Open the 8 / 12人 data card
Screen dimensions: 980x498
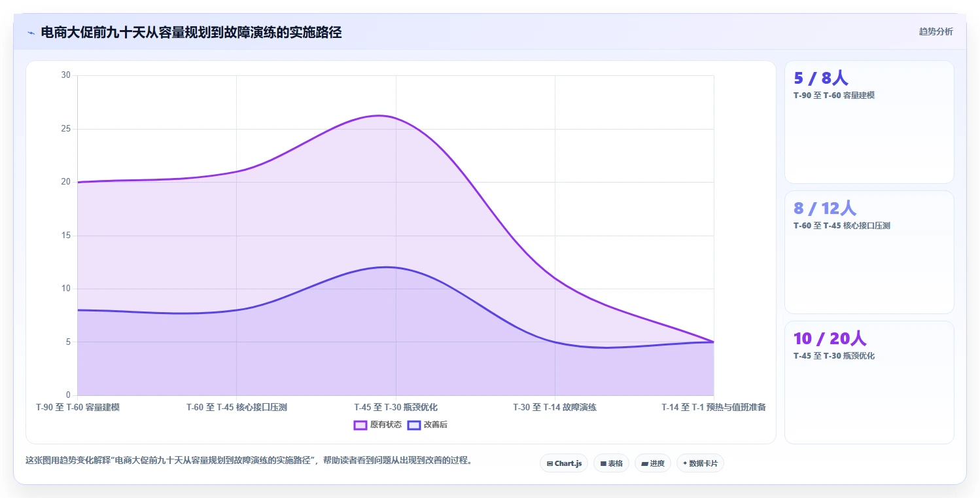click(869, 252)
